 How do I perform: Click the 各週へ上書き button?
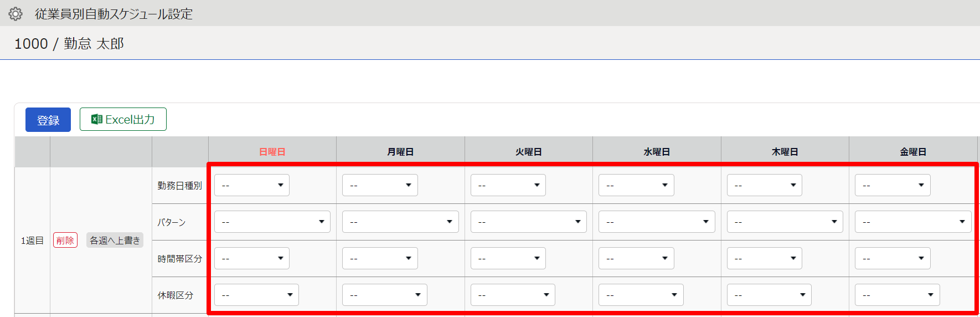pos(115,240)
